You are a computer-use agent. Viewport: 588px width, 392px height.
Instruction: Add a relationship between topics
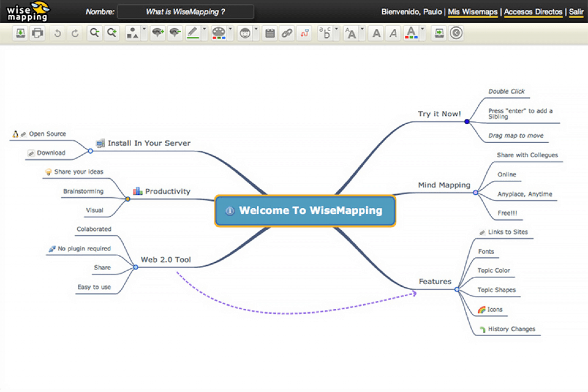point(305,33)
